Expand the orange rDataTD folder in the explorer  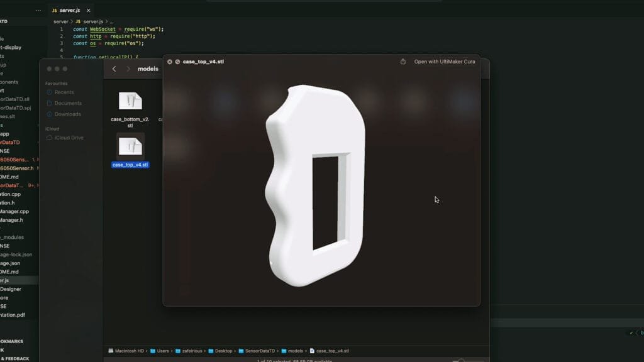tap(10, 143)
